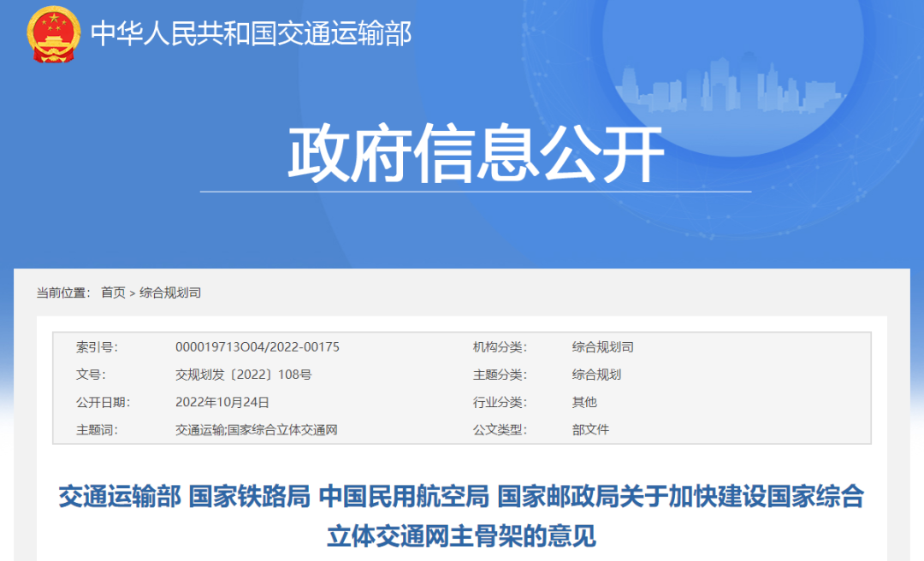
Task: Open the 中华人民共和国交通运输部 site title
Action: 251,33
